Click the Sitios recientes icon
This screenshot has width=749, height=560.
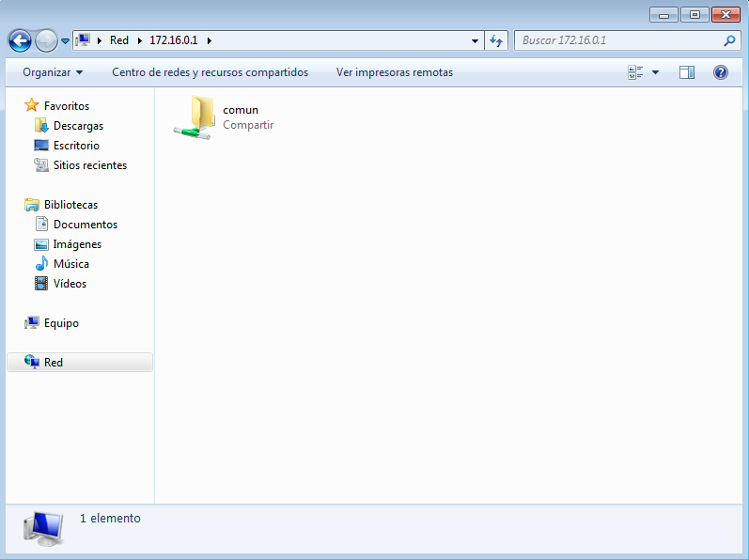[x=41, y=165]
